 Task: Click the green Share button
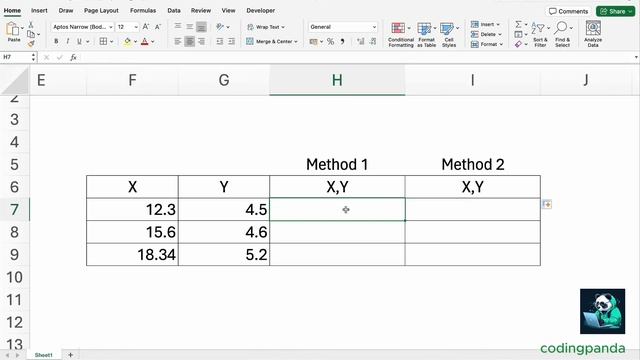(616, 11)
